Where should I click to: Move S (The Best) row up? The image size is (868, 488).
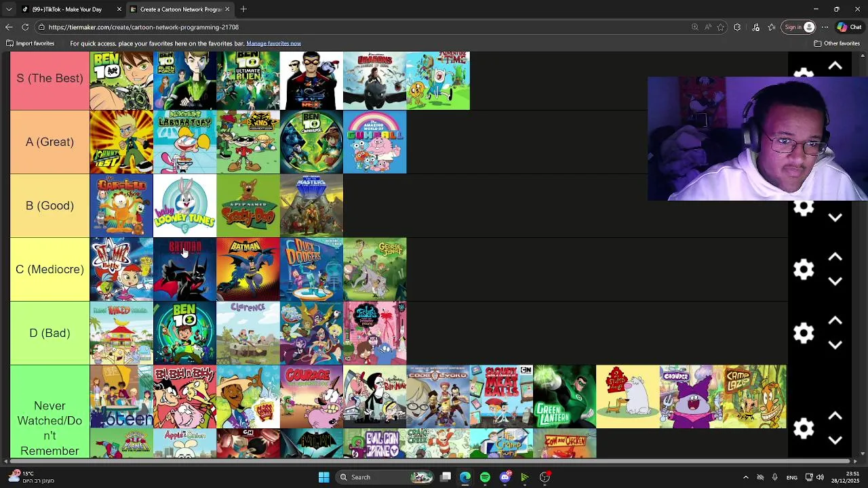835,66
